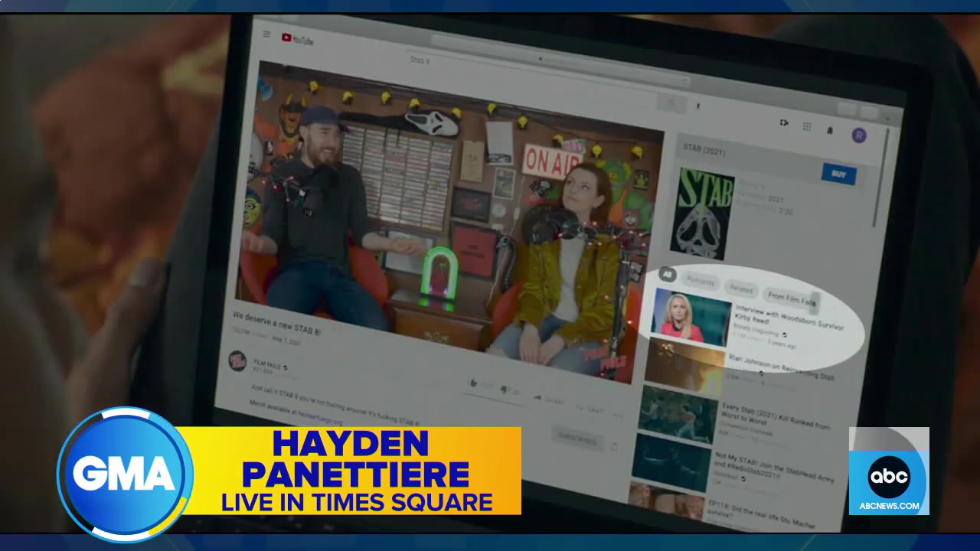The height and width of the screenshot is (551, 980).
Task: Select the From Film Fails chip
Action: [791, 298]
